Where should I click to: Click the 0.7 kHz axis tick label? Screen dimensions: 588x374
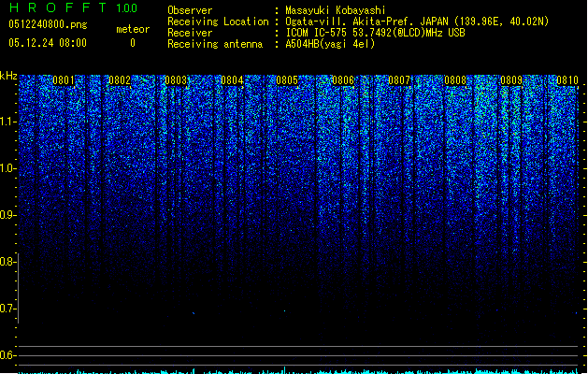pyautogui.click(x=7, y=309)
